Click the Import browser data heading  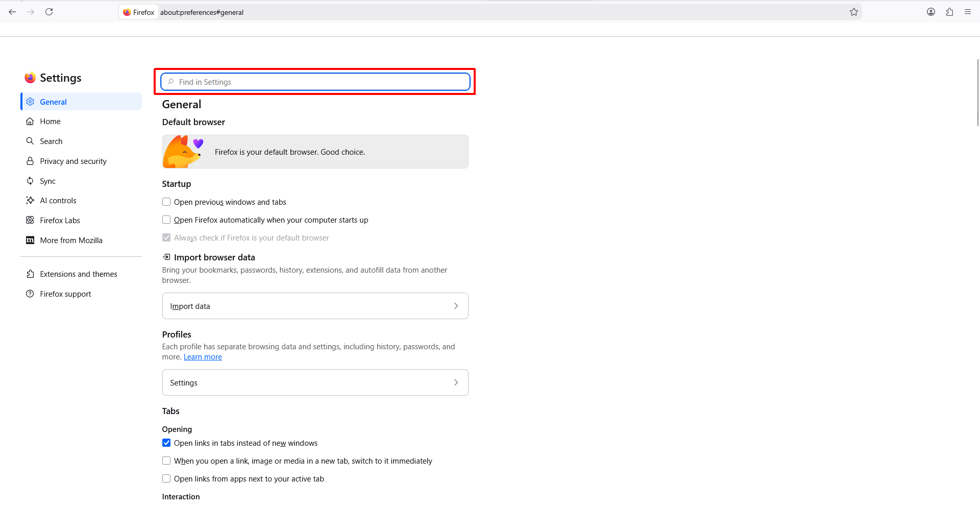214,257
